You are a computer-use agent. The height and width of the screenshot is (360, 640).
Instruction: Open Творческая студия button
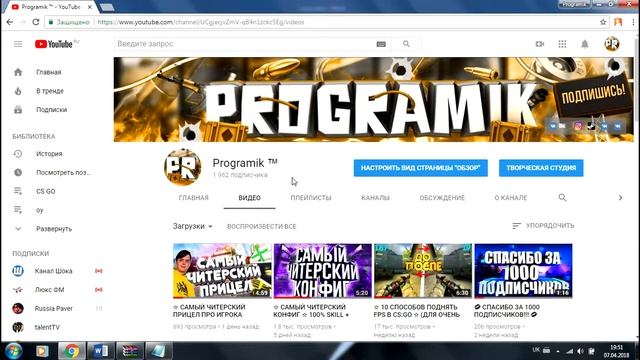point(541,168)
